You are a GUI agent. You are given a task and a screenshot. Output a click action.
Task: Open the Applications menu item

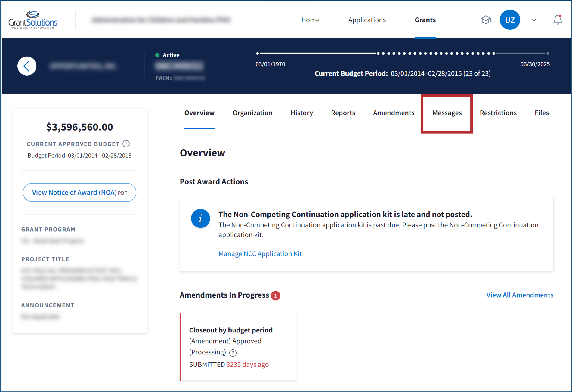[367, 20]
